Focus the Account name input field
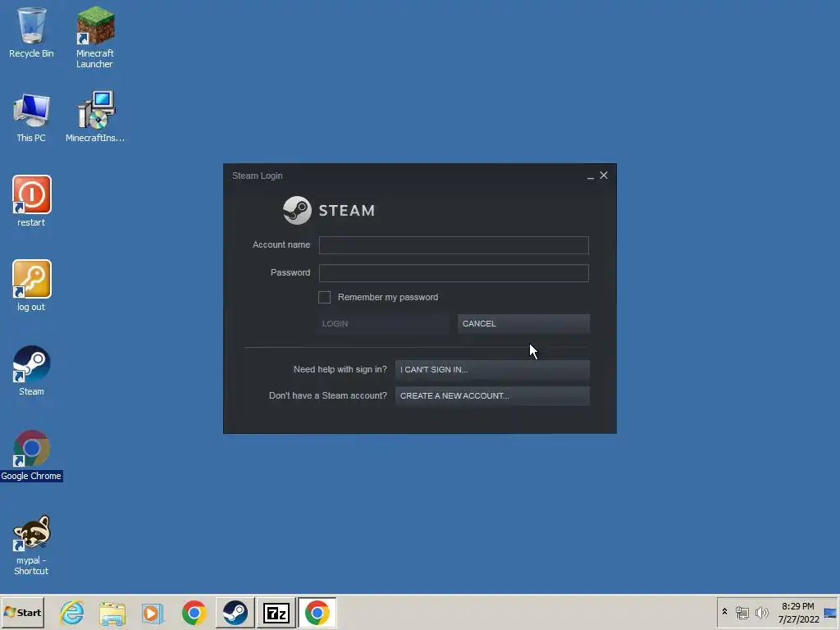The width and height of the screenshot is (840, 630). [x=454, y=244]
